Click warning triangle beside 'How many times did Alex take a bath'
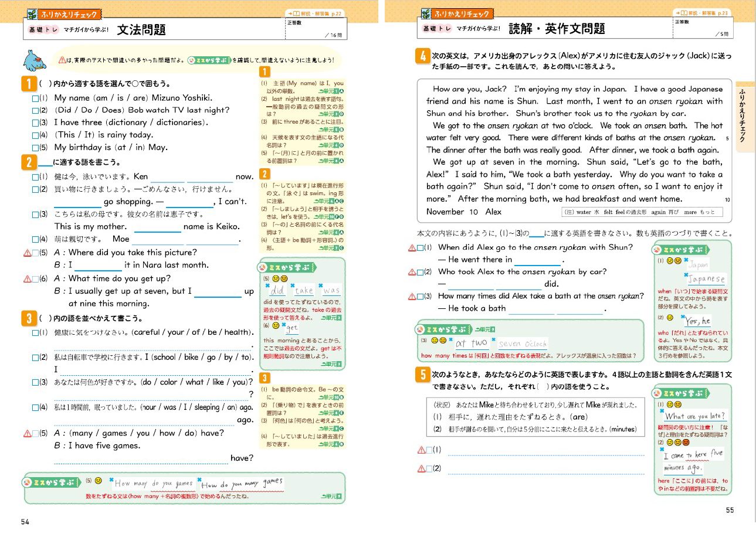The width and height of the screenshot is (756, 534). click(x=412, y=297)
